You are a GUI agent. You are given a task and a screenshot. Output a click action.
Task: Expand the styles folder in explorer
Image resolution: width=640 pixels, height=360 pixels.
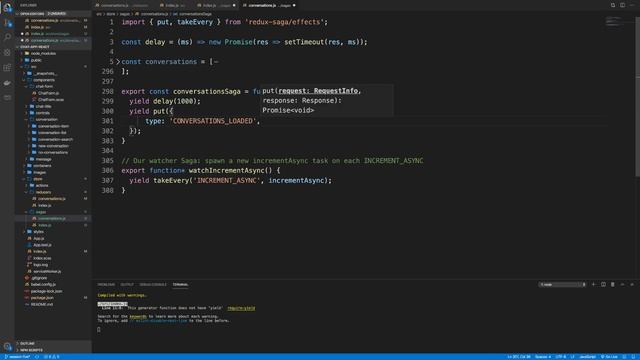coord(38,231)
